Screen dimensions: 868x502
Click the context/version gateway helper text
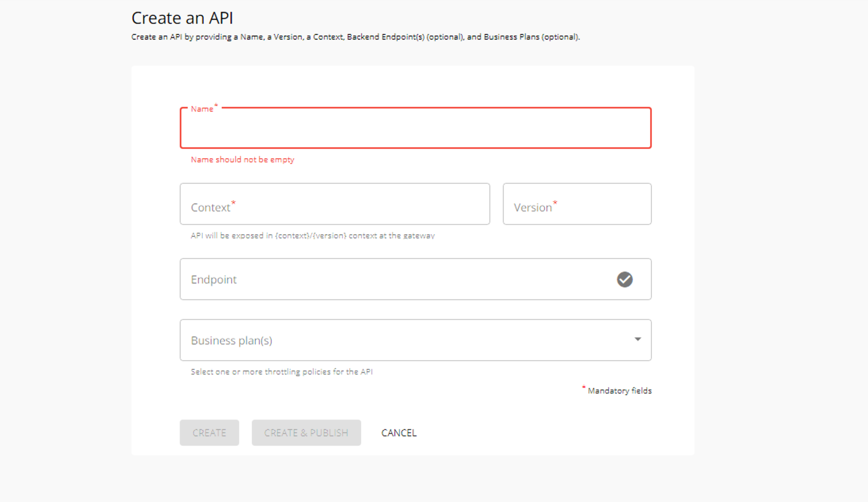point(312,235)
